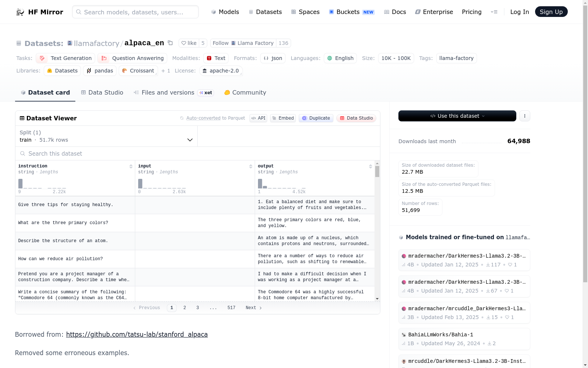
Task: Open the stanford_alpaca GitHub link
Action: (x=137, y=335)
